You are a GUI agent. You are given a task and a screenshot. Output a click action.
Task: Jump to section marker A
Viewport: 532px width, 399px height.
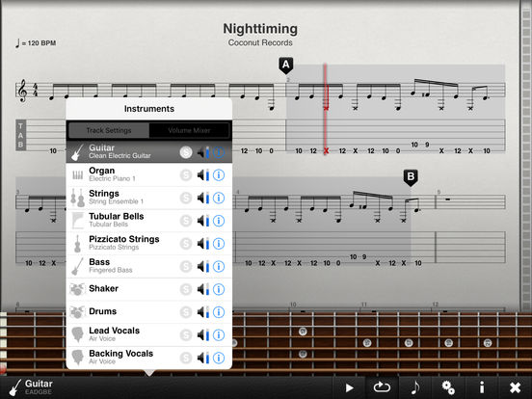[286, 66]
